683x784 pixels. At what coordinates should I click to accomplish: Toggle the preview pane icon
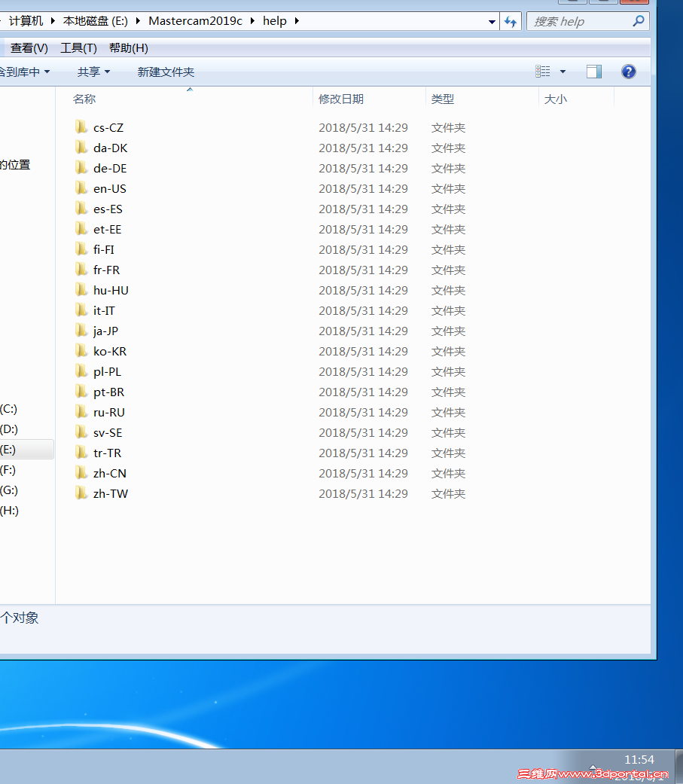pos(594,72)
